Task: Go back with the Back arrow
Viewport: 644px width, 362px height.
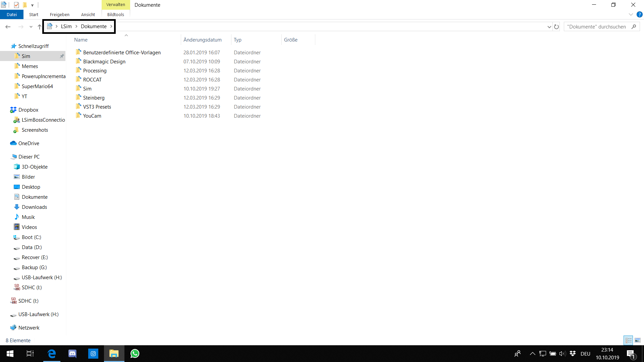Action: click(x=8, y=27)
